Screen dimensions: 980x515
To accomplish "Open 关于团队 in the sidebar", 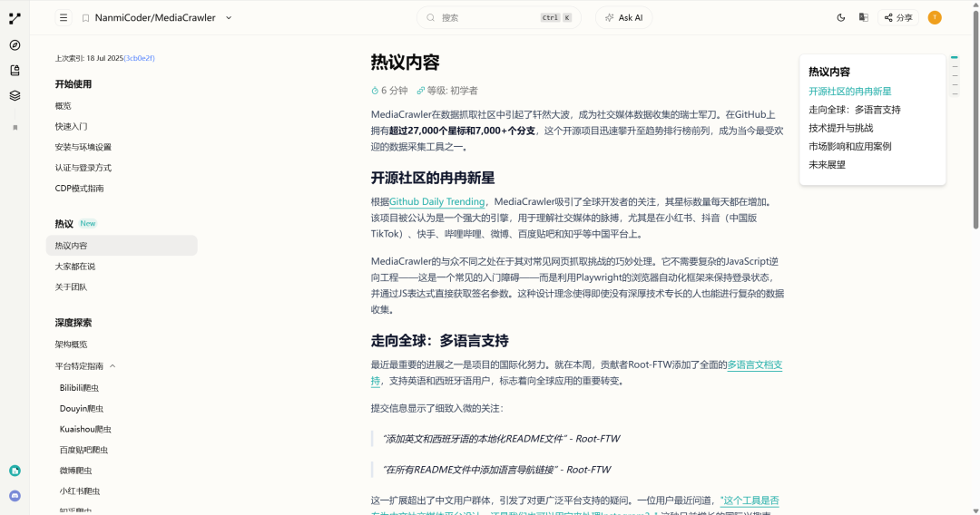I will (72, 287).
